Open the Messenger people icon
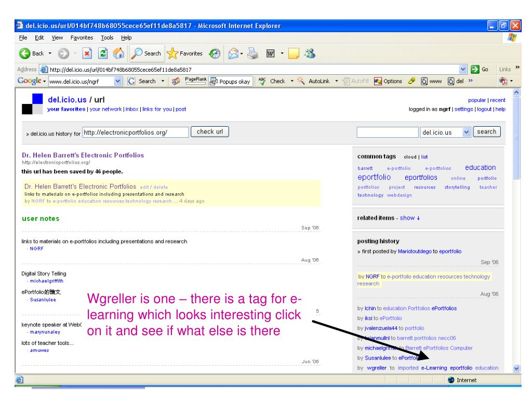532x399 pixels. pos(310,54)
